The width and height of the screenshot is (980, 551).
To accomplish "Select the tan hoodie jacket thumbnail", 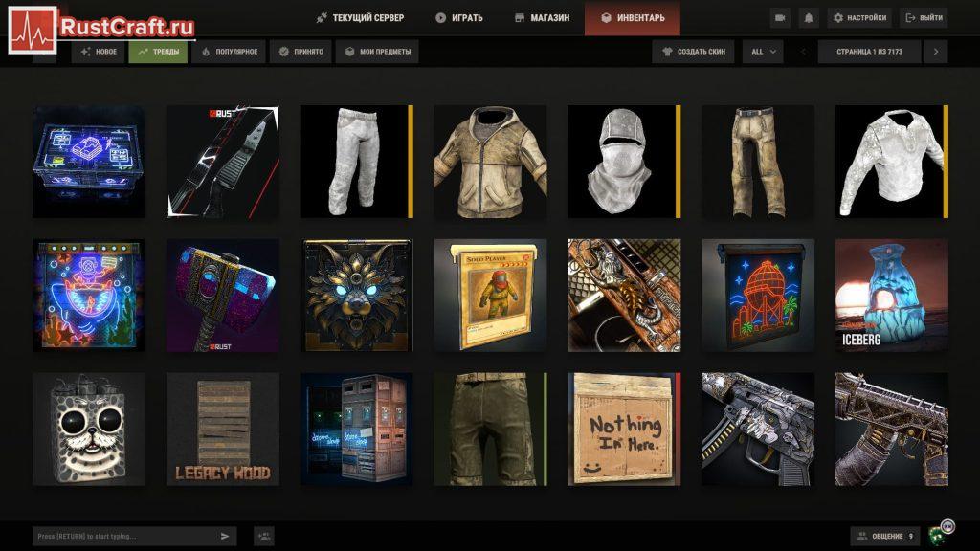I will pyautogui.click(x=491, y=162).
